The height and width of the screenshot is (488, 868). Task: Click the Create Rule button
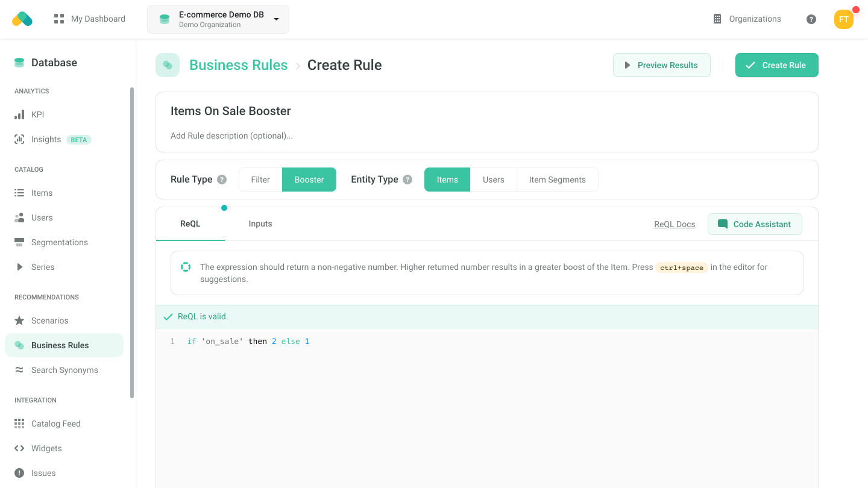click(x=776, y=65)
